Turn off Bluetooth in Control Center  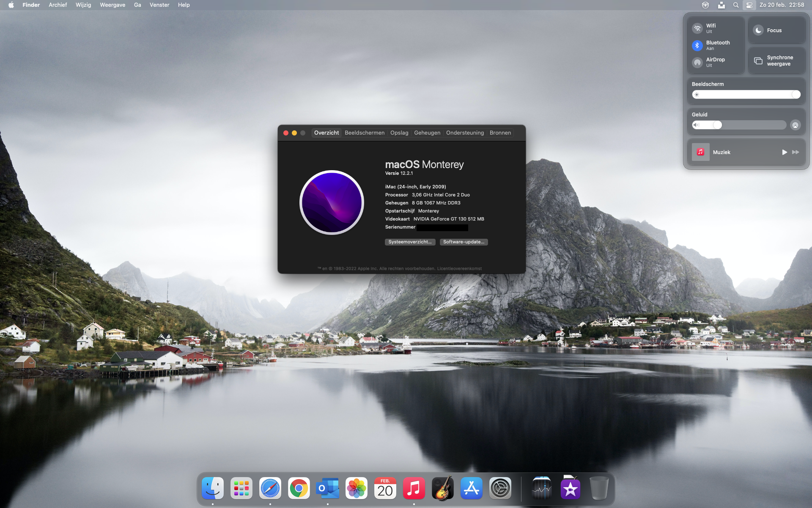(697, 45)
